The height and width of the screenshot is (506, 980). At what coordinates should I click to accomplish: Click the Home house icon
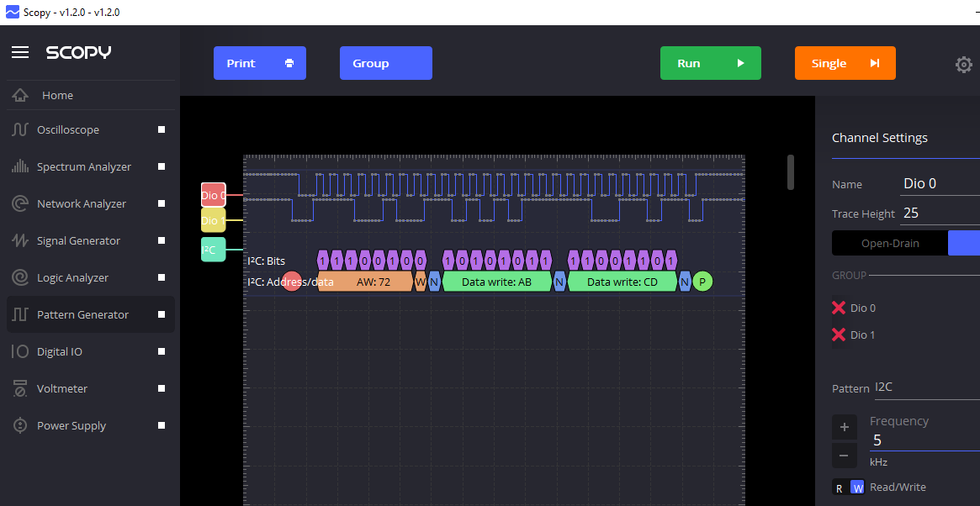pyautogui.click(x=20, y=95)
